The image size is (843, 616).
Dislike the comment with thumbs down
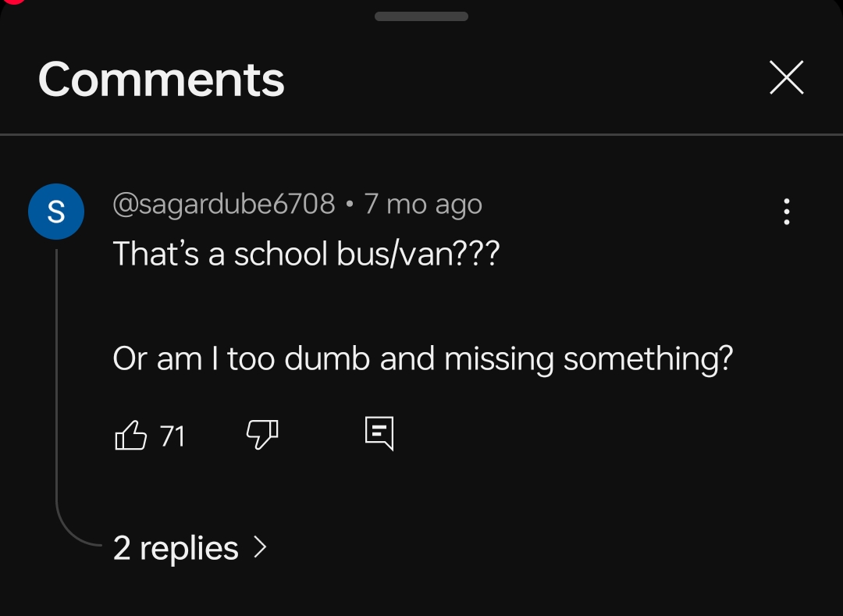tap(262, 435)
